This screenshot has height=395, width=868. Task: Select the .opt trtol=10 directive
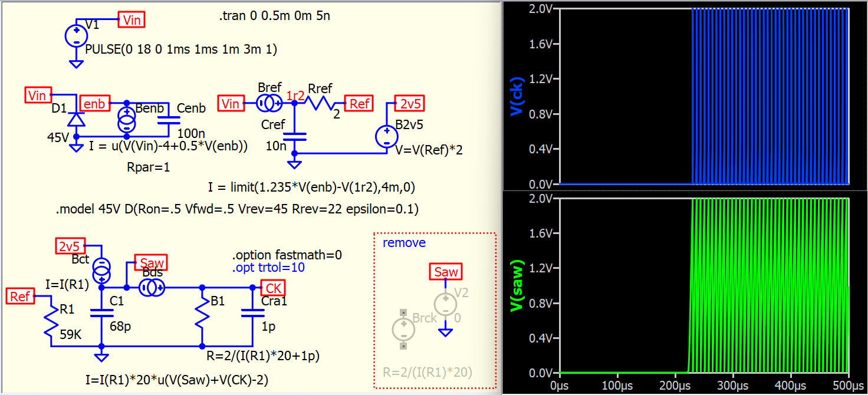coord(268,268)
